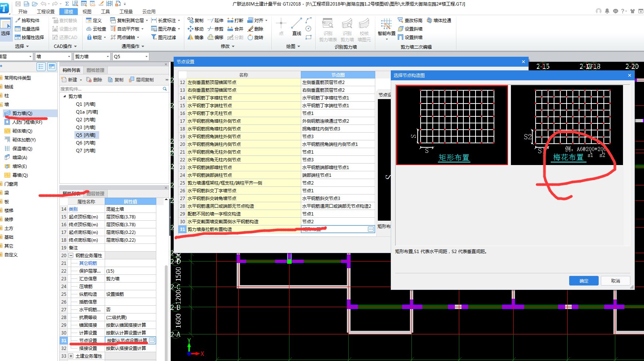Select the 移动 move tool
Image resolution: width=644 pixels, height=361 pixels.
pos(195,29)
